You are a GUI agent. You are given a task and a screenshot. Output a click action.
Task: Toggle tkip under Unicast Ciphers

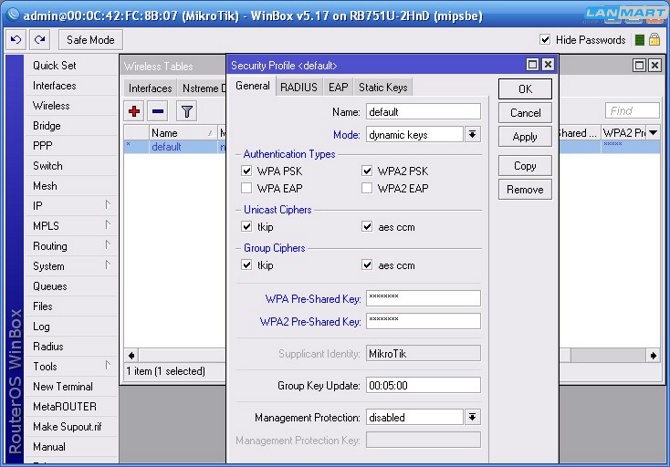(x=247, y=226)
